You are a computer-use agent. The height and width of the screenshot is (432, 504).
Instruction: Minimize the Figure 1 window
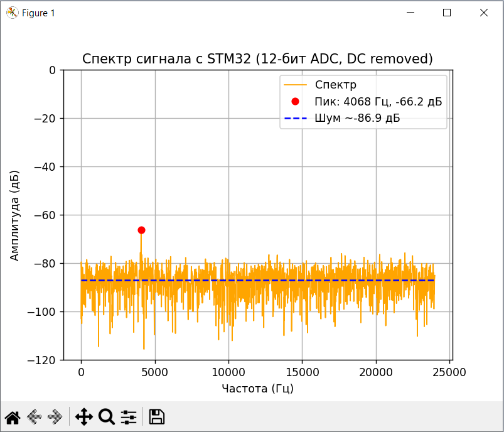(x=411, y=13)
